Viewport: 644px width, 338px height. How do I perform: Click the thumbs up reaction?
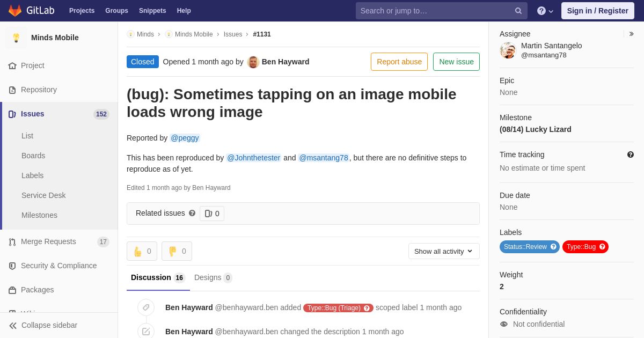pyautogui.click(x=142, y=251)
